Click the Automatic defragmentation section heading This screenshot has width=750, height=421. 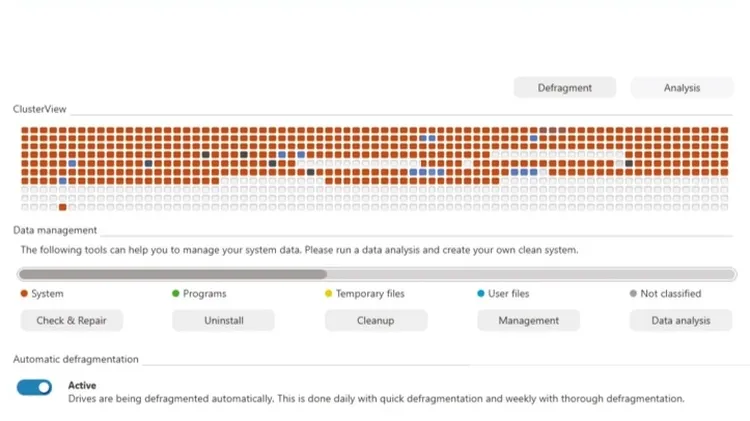(76, 359)
